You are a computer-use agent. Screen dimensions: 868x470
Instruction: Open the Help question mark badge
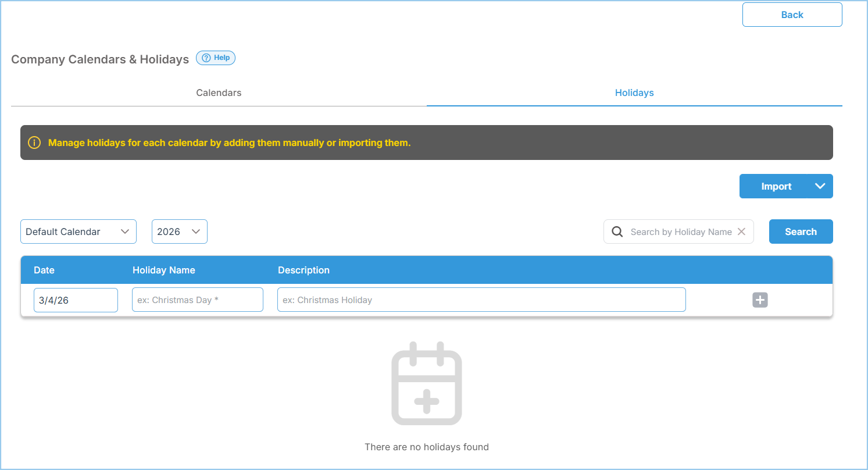(x=216, y=58)
